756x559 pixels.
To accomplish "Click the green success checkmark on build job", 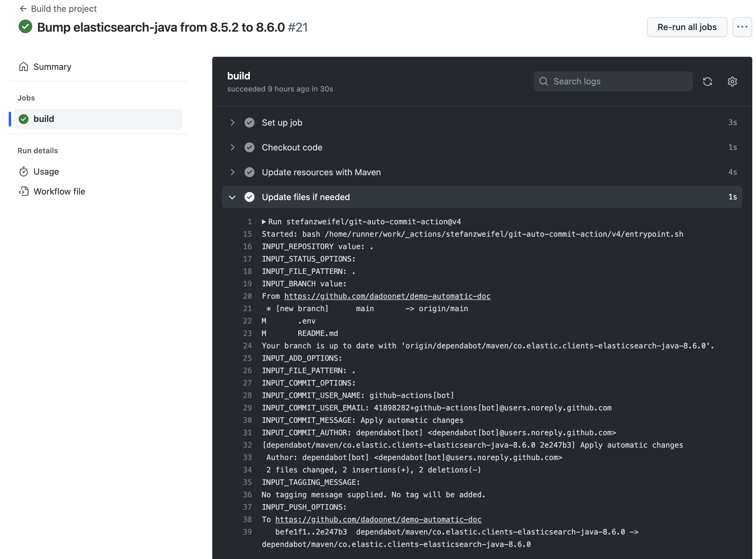I will pos(24,119).
